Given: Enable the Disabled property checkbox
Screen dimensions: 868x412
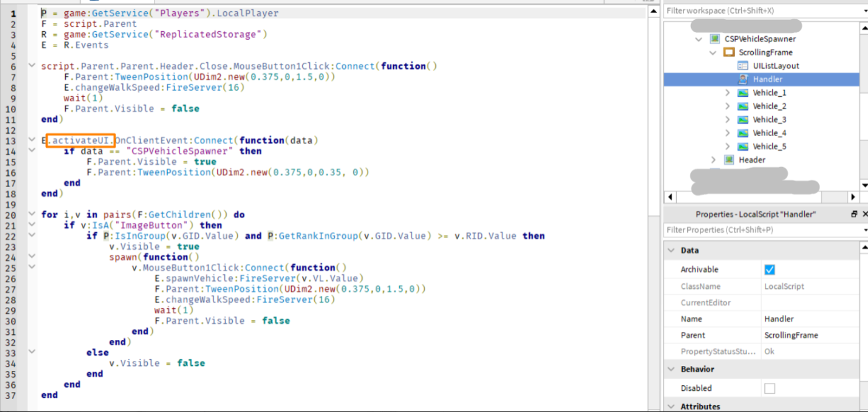Looking at the screenshot, I should click(x=769, y=388).
